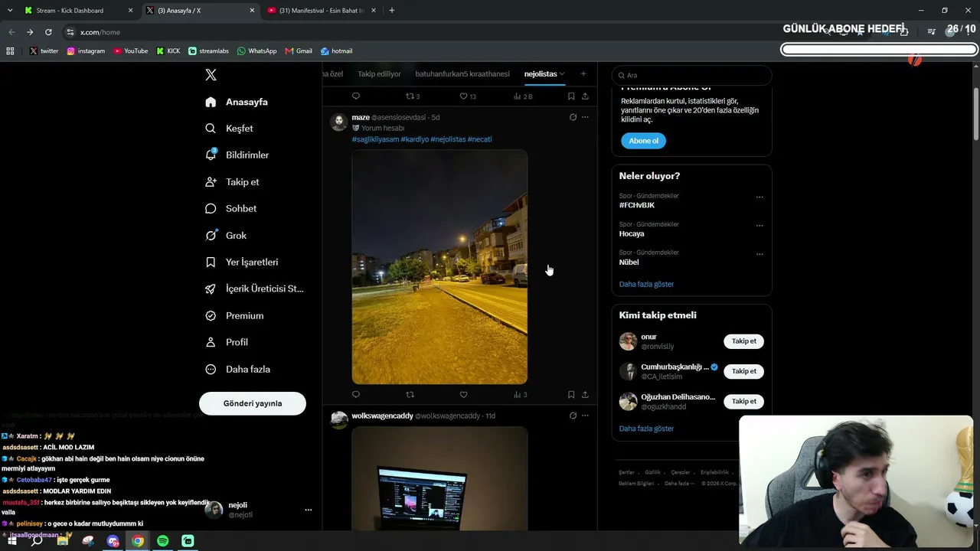
Task: Open Windows Start menu
Action: [x=12, y=541]
